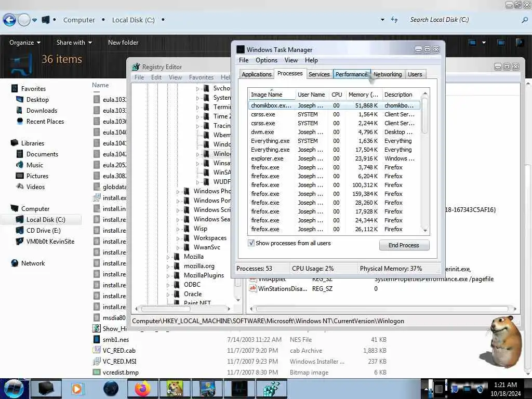
Task: Click the Mozilla registry key folder icon
Action: click(177, 257)
